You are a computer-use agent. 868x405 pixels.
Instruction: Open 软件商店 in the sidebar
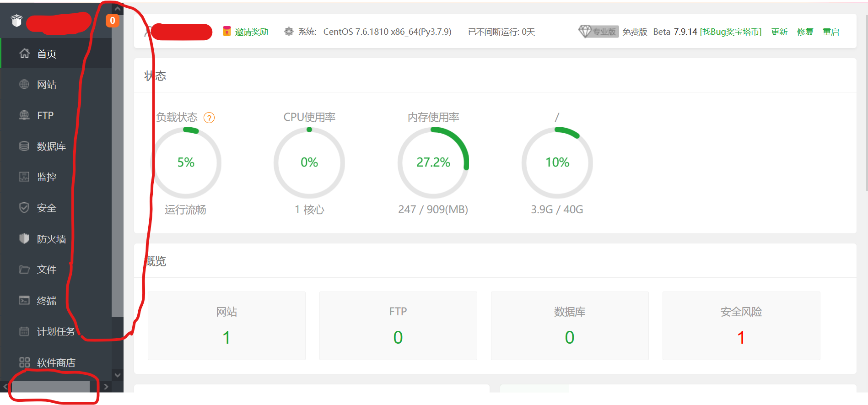point(56,362)
